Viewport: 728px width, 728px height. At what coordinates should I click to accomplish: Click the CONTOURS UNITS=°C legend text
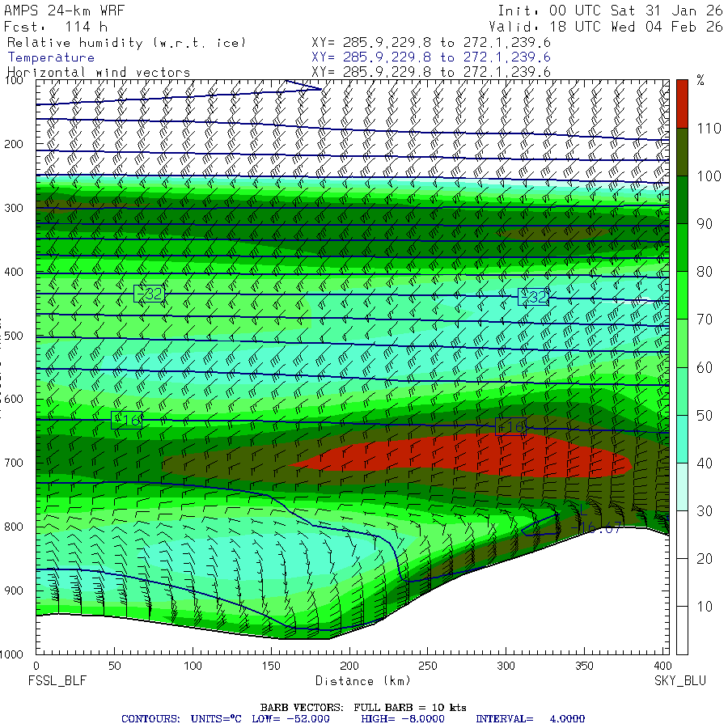click(x=181, y=719)
